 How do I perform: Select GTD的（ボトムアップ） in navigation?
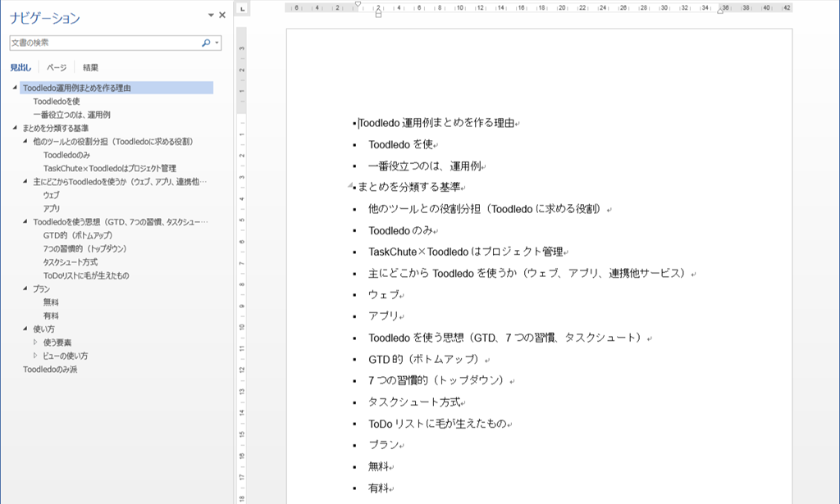click(x=78, y=235)
